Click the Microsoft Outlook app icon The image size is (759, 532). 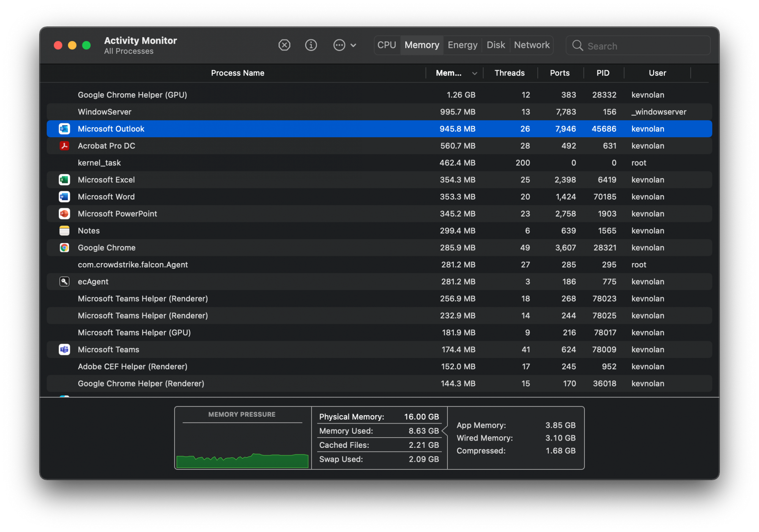65,129
